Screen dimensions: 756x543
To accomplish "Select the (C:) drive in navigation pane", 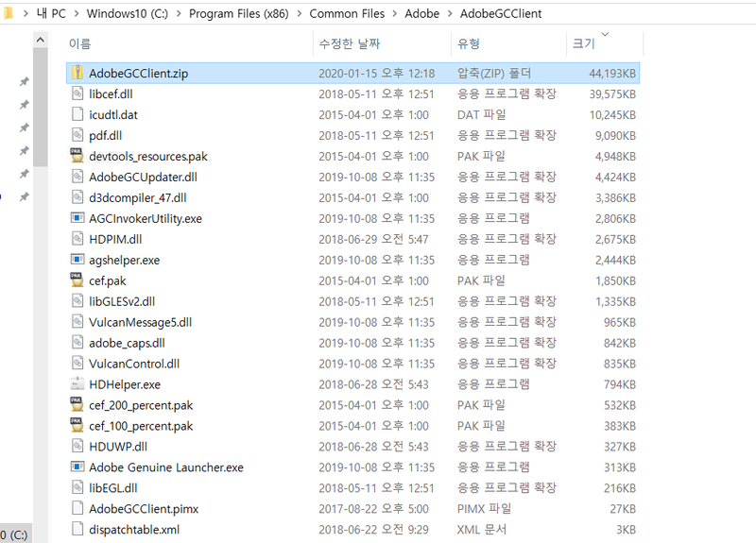I will point(14,535).
